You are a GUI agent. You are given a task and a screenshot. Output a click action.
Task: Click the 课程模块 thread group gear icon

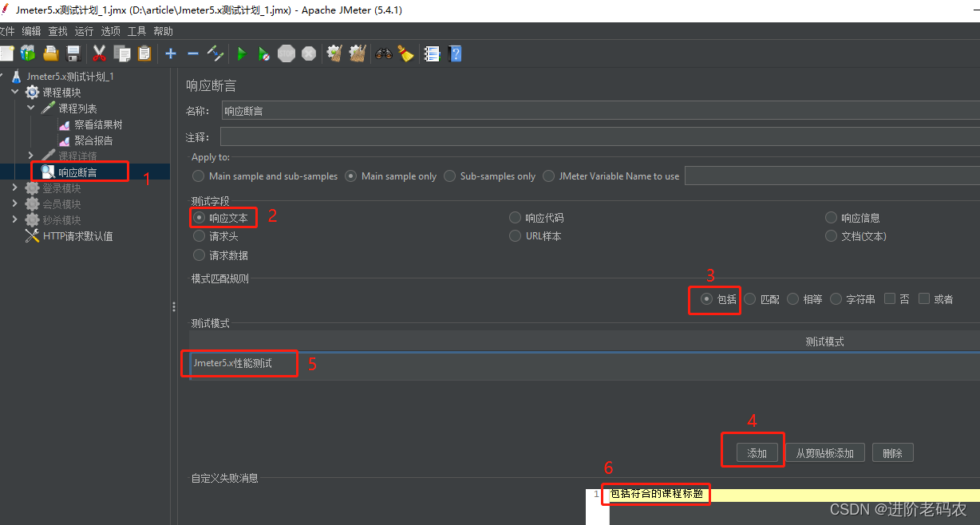tap(33, 93)
